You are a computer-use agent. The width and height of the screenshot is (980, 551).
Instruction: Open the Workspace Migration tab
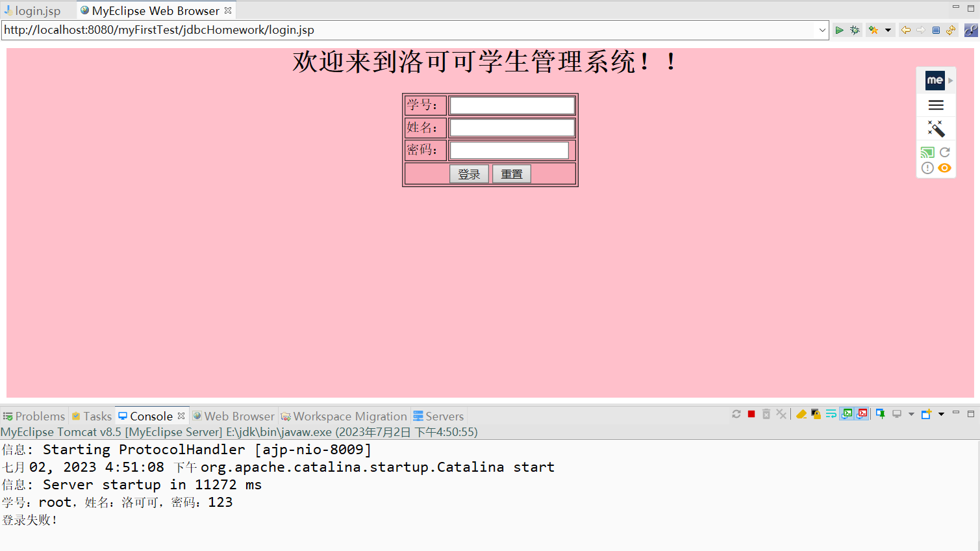click(x=344, y=416)
